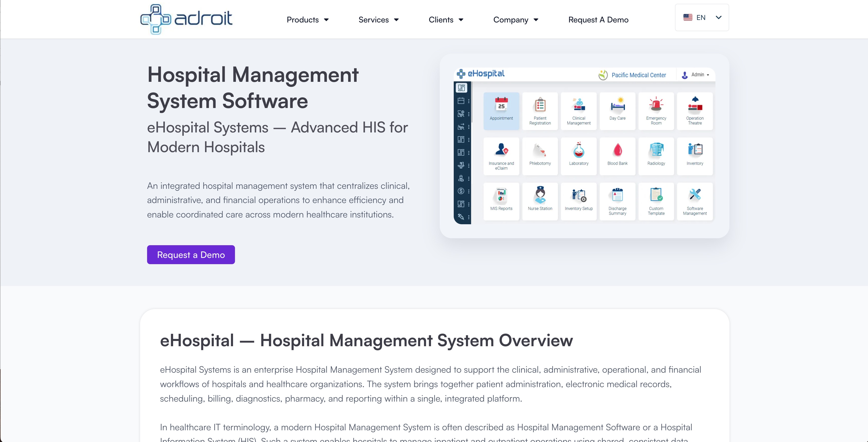
Task: Open the Discharge Summary icon
Action: (617, 201)
